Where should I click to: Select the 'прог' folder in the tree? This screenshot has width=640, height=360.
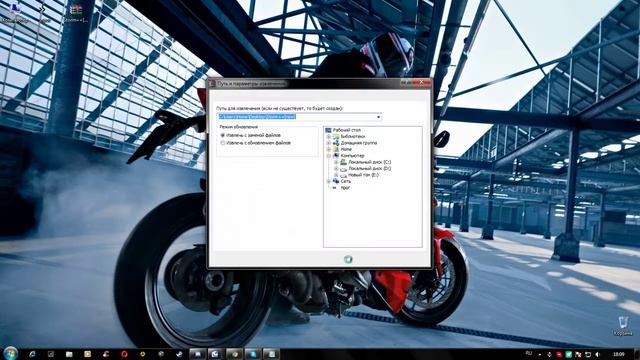(345, 188)
